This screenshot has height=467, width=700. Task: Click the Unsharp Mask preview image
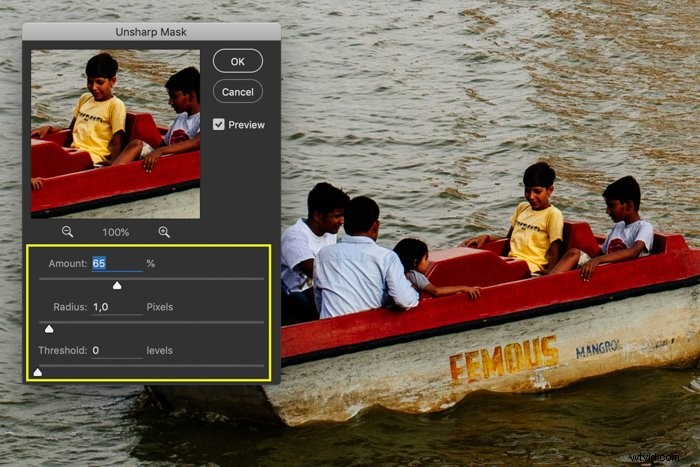pos(115,134)
